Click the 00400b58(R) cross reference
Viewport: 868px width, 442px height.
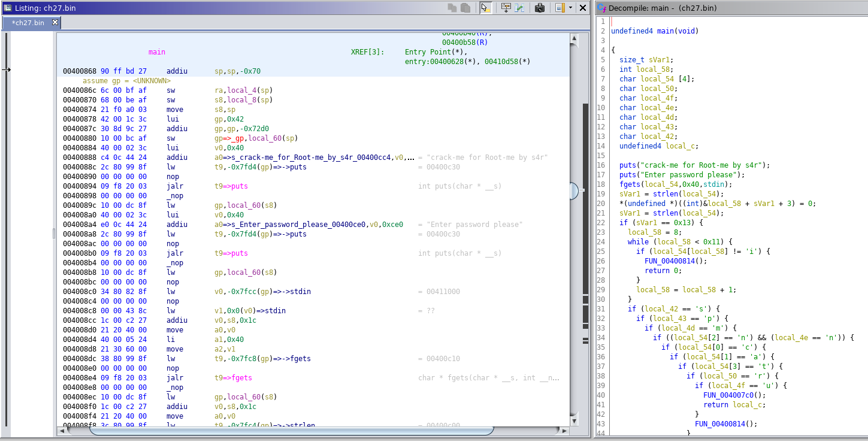[x=465, y=43]
